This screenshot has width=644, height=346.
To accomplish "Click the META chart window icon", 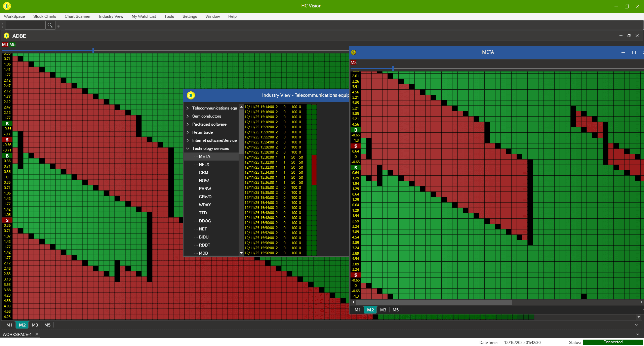I will [353, 52].
